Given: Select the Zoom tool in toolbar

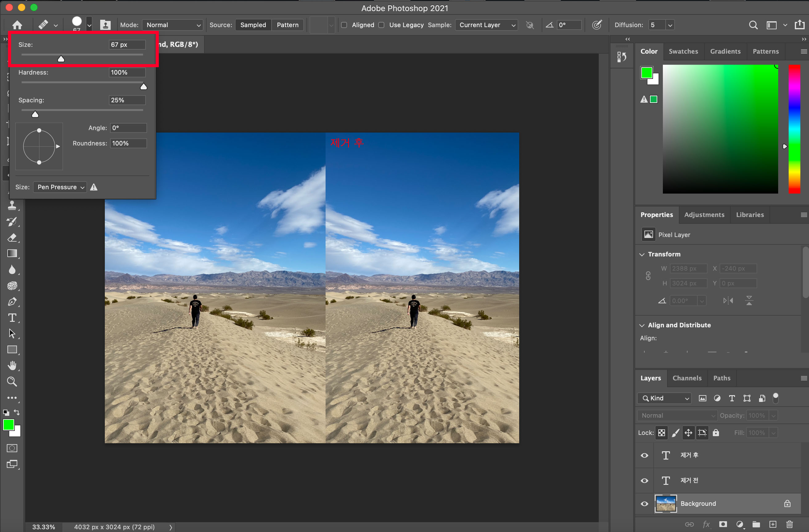Looking at the screenshot, I should (12, 382).
